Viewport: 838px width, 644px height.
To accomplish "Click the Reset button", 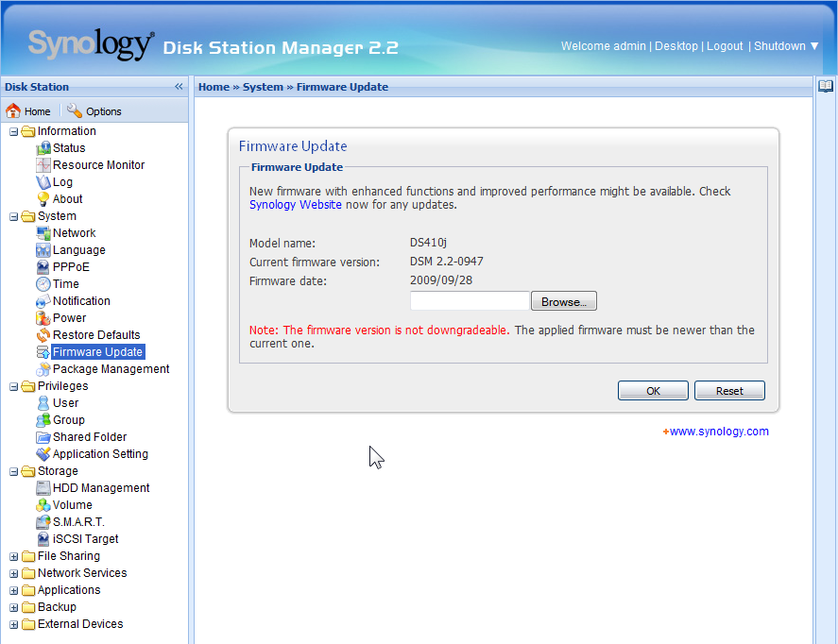I will coord(729,390).
